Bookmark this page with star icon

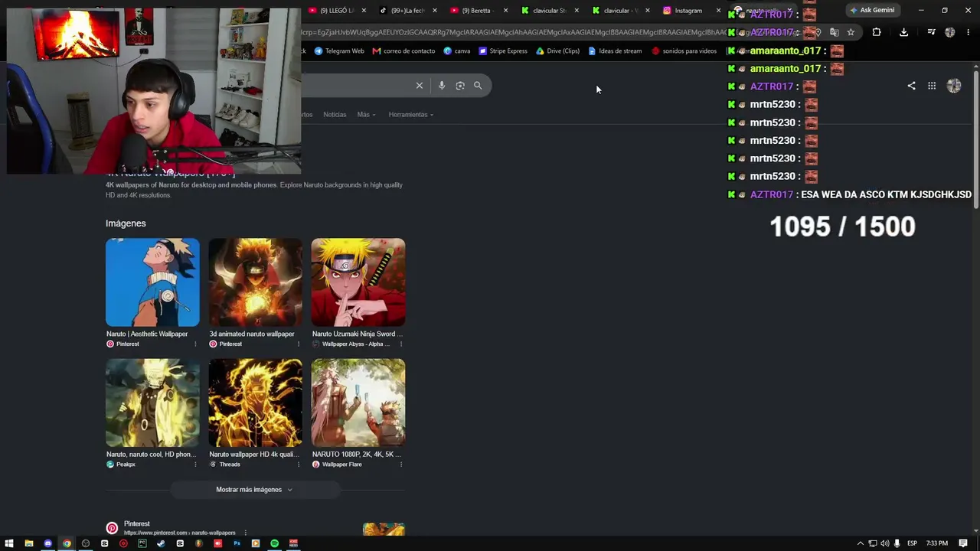(851, 32)
